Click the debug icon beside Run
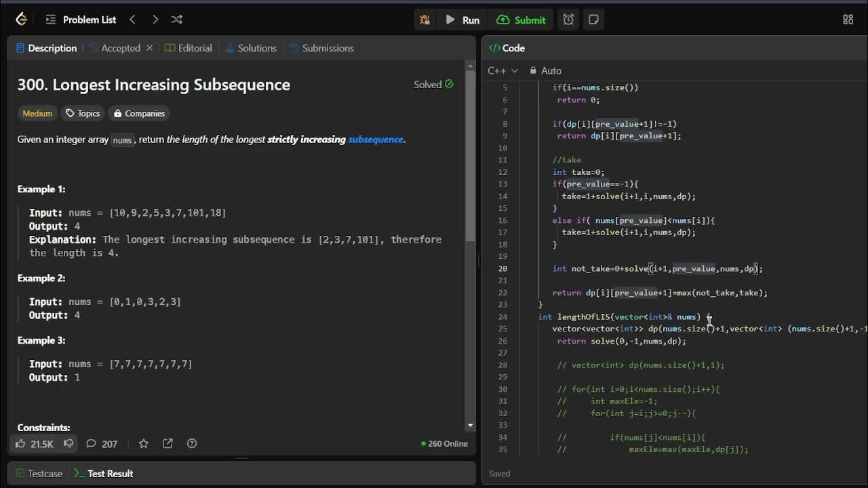Image resolution: width=868 pixels, height=488 pixels. [x=425, y=20]
